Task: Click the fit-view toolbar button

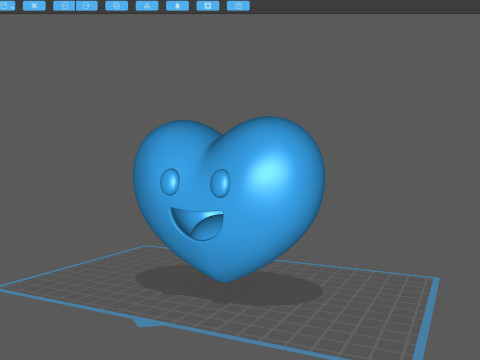Action: click(x=34, y=6)
